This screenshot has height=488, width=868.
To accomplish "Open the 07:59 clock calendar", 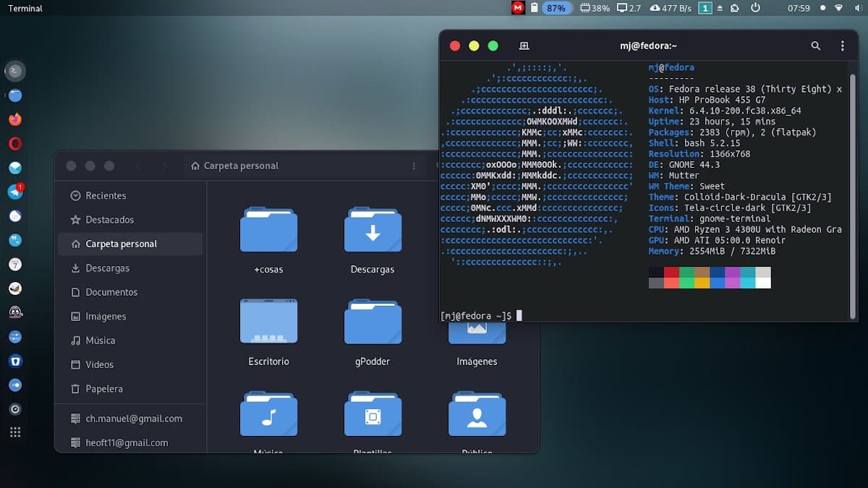I will click(798, 8).
